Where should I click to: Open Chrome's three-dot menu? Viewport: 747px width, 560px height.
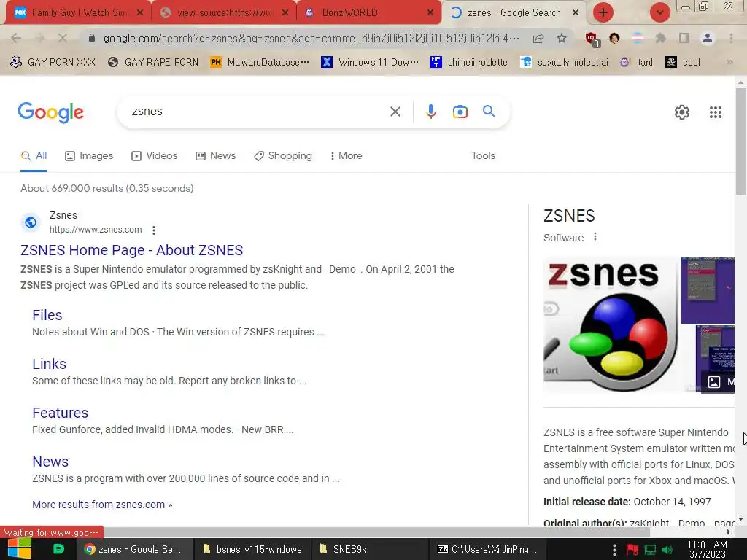tap(731, 38)
